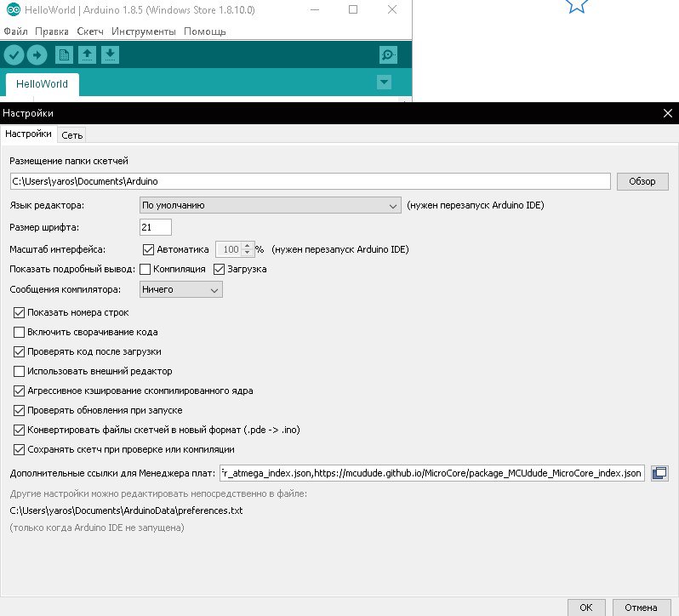Select the Настройки tab in dialog
The image size is (679, 616).
pyautogui.click(x=28, y=134)
